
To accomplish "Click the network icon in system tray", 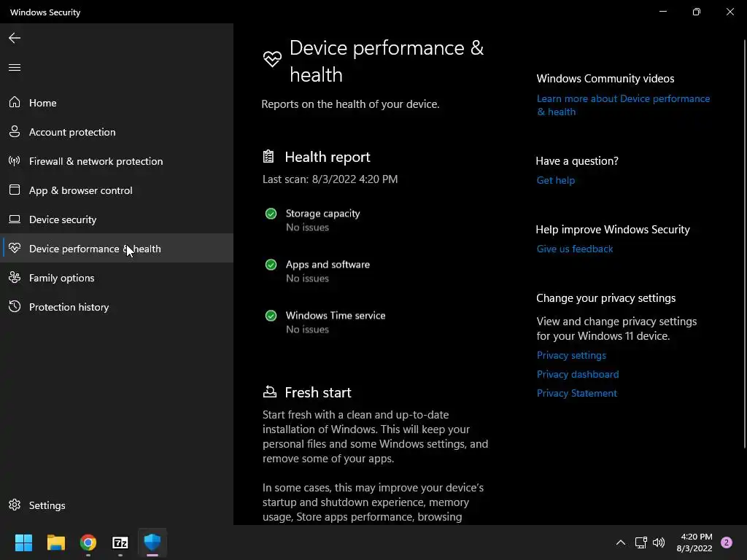I will click(x=640, y=542).
